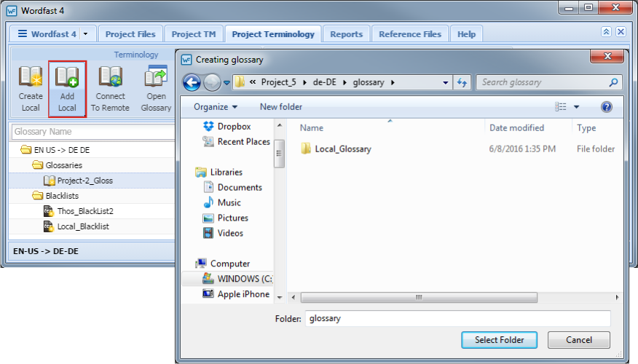Click glossary in the address path
Image resolution: width=638 pixels, height=364 pixels.
369,82
